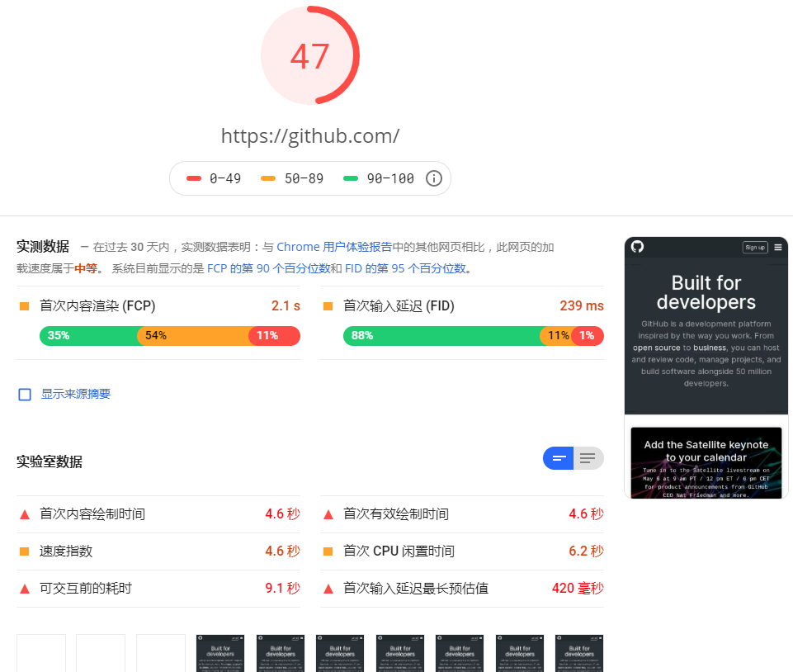Click Sign up button in page preview
Viewport: 793px width, 672px height.
pos(755,248)
